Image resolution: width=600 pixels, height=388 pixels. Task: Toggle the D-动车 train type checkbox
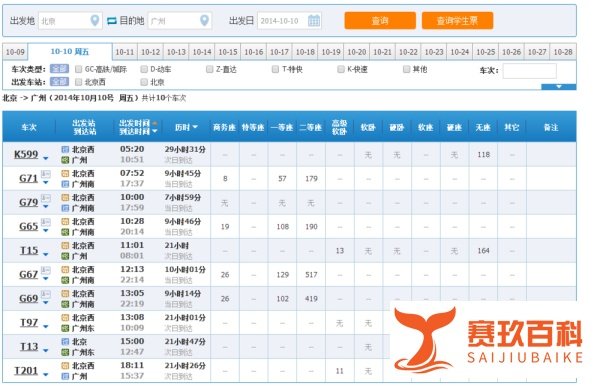coord(144,69)
